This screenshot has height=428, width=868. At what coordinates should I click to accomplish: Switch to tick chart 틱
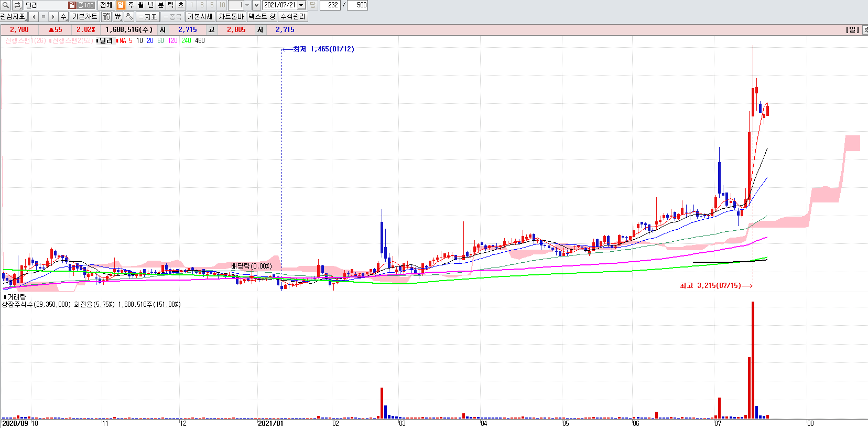coord(170,5)
